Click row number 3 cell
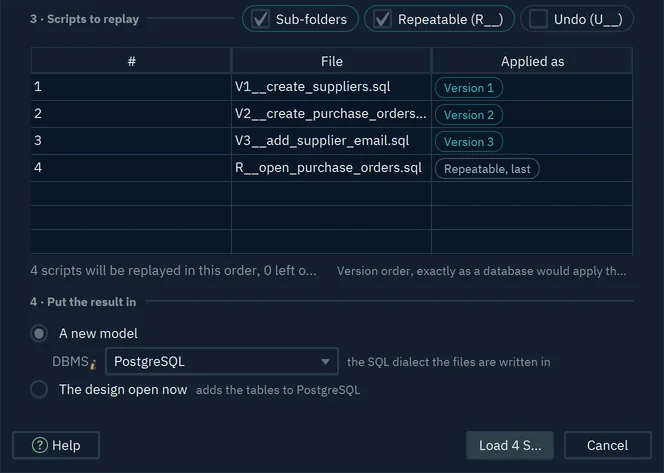Screen dimensions: 664x473 coord(131,141)
